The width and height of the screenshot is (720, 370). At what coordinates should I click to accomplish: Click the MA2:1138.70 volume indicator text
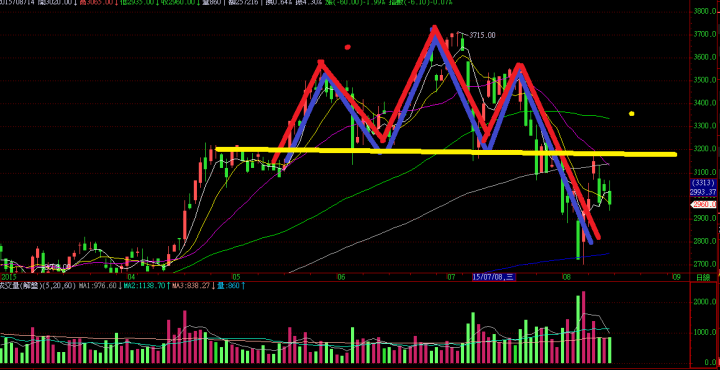(144, 286)
